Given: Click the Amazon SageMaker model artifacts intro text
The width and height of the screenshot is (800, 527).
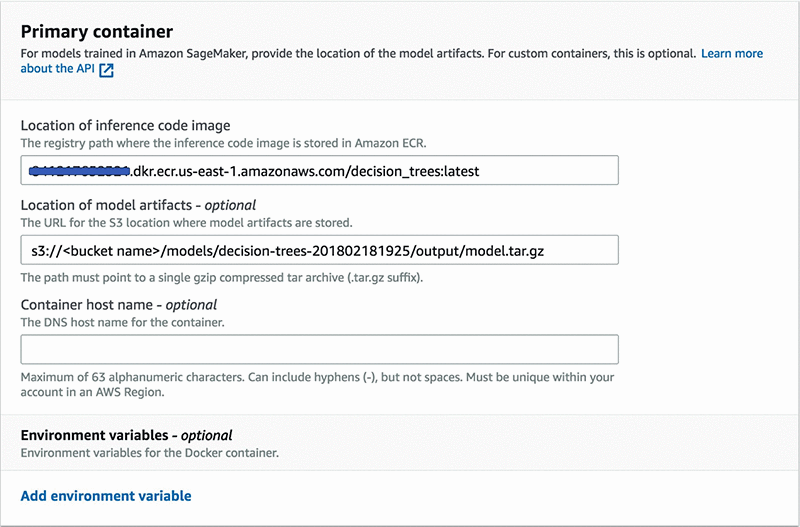Looking at the screenshot, I should tap(357, 53).
